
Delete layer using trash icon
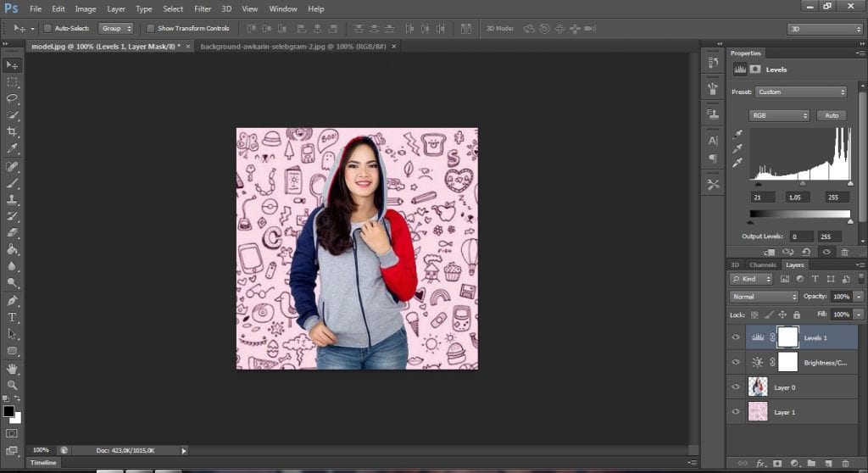coord(845,463)
